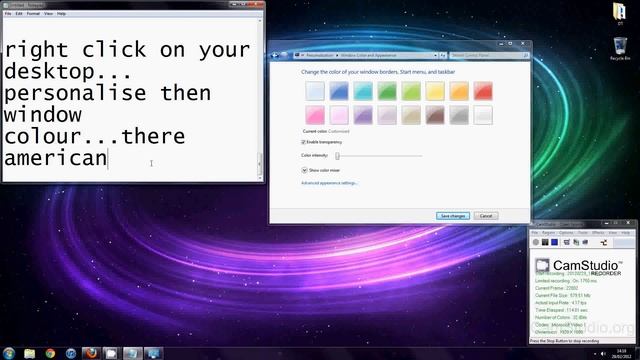Open Notepad's Format menu
Viewport: 640px width, 360px height.
[33, 13]
